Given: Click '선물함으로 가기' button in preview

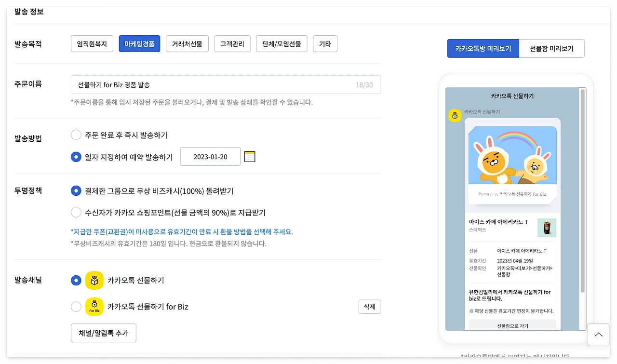Looking at the screenshot, I should tap(512, 326).
